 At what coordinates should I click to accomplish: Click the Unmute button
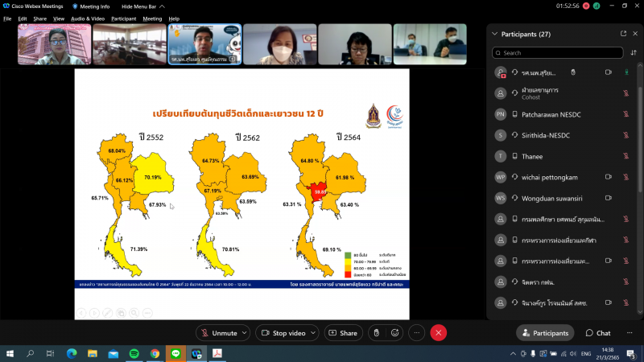click(220, 333)
